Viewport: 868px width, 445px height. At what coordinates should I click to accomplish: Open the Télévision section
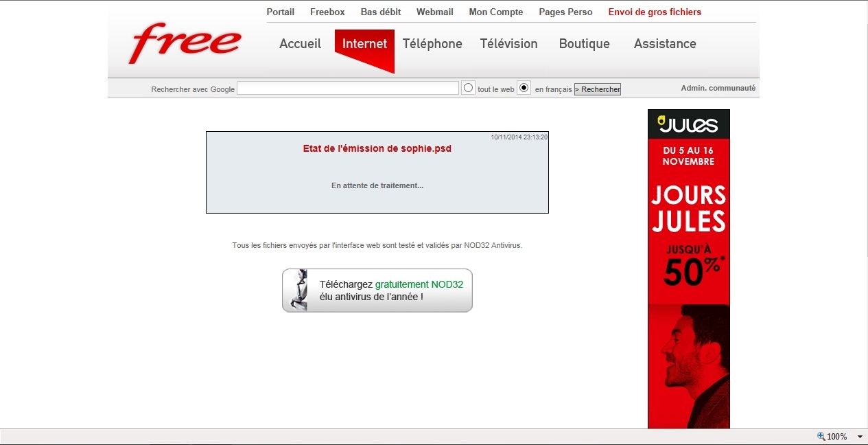pos(508,44)
